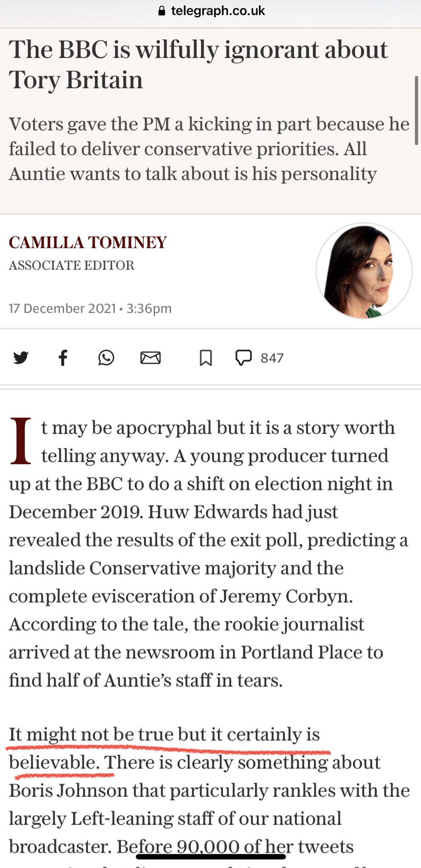The height and width of the screenshot is (868, 421).
Task: Click the underlined 'It might not be true' sentence
Action: [164, 734]
